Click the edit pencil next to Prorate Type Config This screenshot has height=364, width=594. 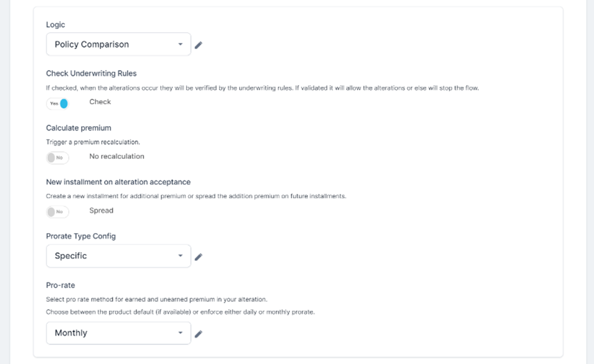(198, 257)
